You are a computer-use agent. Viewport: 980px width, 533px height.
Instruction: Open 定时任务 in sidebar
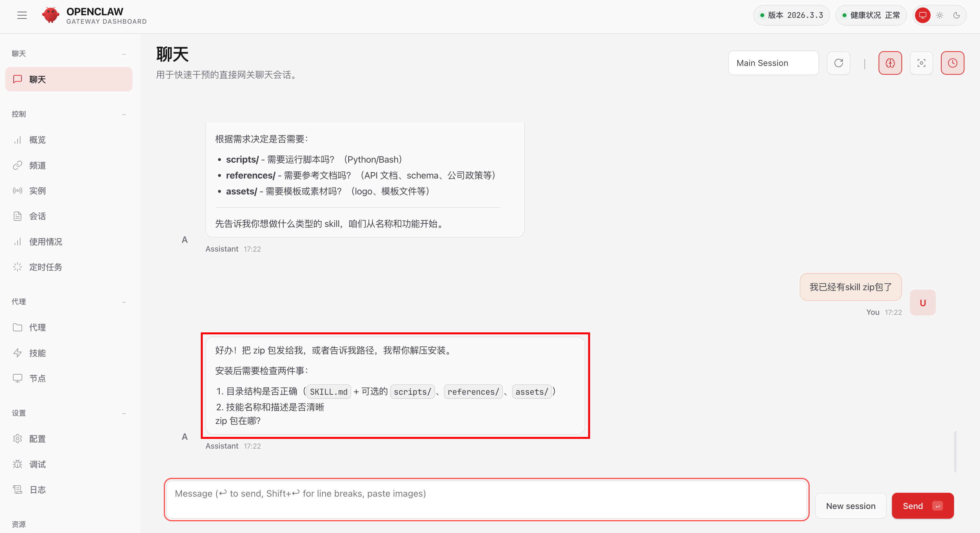(x=45, y=267)
